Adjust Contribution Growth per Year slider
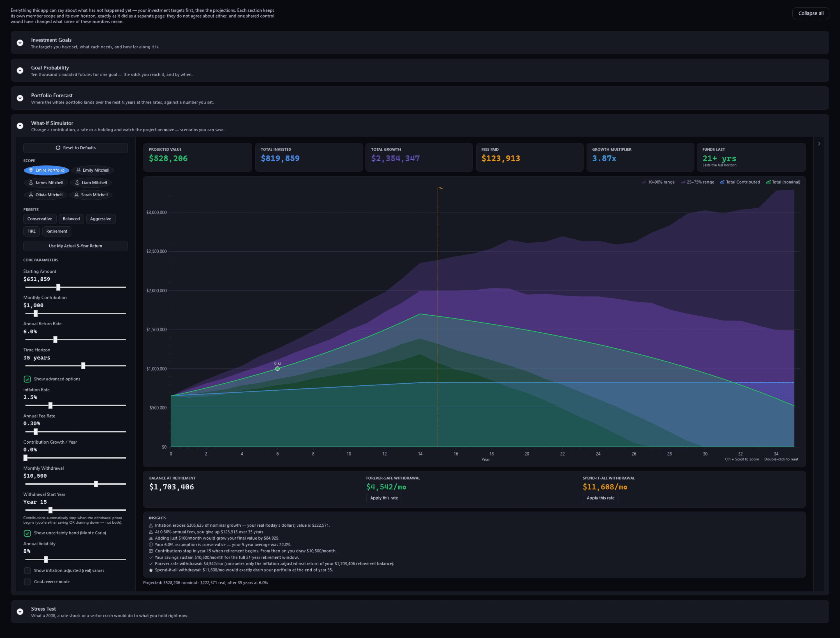 click(76, 458)
